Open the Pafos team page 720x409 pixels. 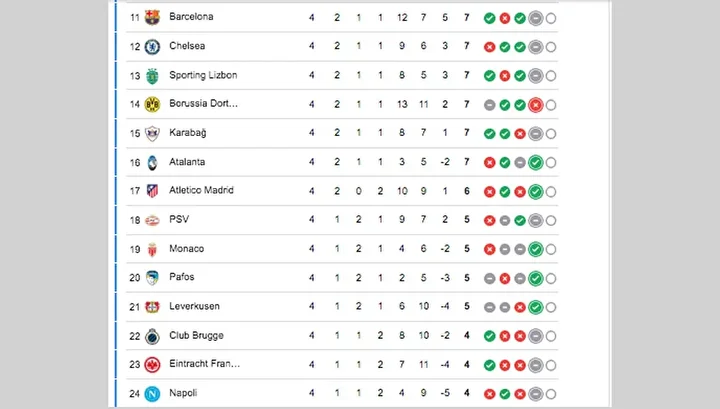tap(182, 278)
